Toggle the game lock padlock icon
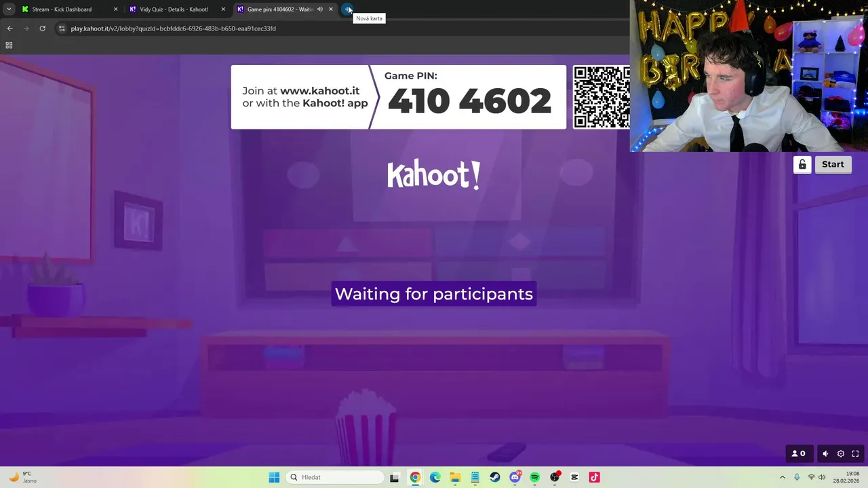This screenshot has width=868, height=488. tap(802, 165)
